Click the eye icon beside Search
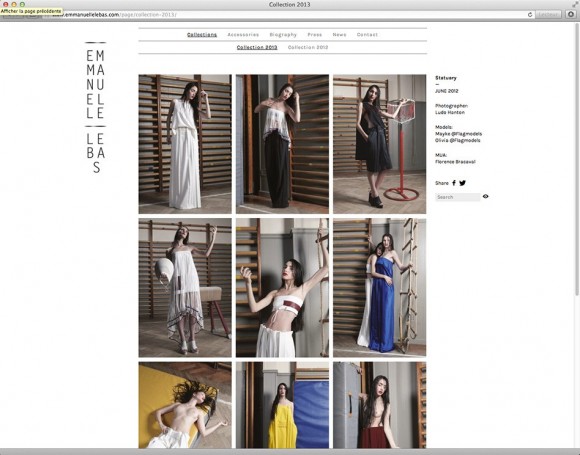Screen dimensions: 580x455 (x=486, y=196)
